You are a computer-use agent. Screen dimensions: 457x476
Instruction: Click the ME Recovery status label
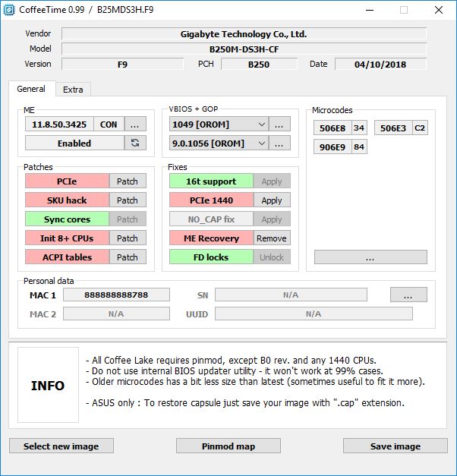211,238
